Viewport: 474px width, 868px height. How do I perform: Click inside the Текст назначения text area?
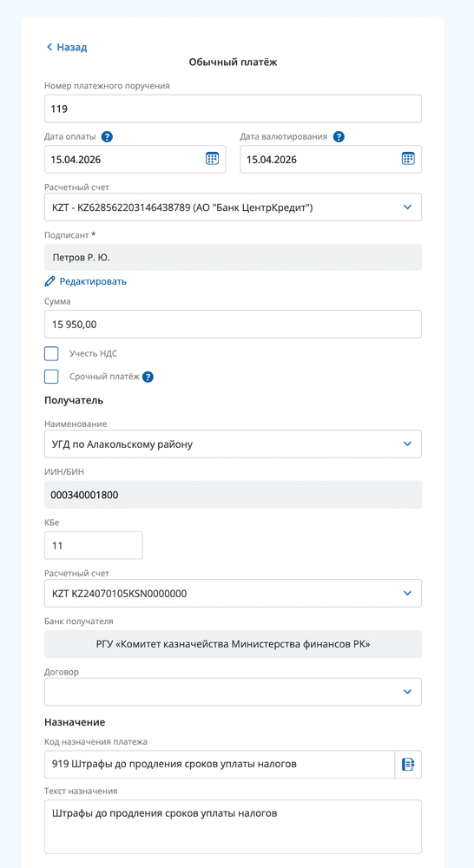point(234,826)
